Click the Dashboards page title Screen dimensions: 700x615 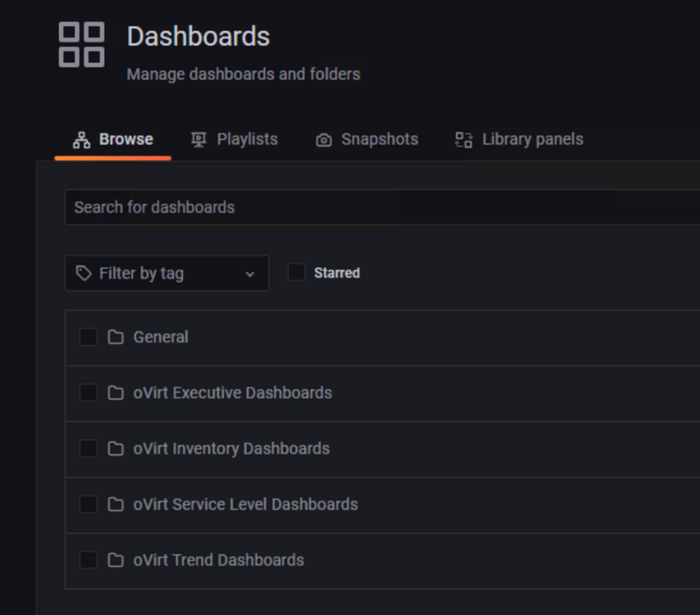[x=198, y=36]
